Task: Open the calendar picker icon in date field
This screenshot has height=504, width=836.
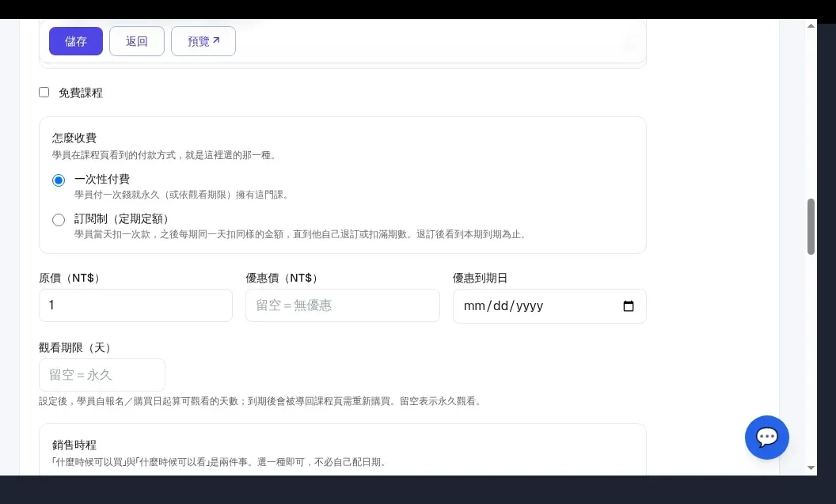Action: click(629, 306)
